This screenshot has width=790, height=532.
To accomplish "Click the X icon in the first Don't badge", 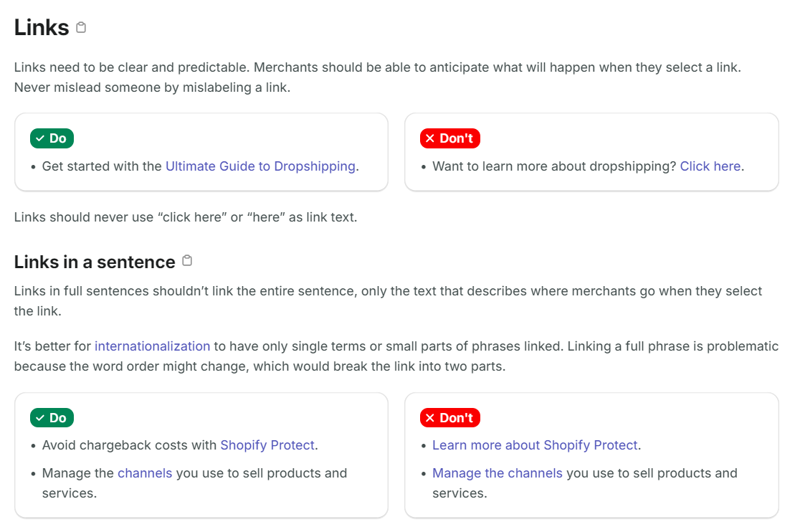I will (x=429, y=138).
